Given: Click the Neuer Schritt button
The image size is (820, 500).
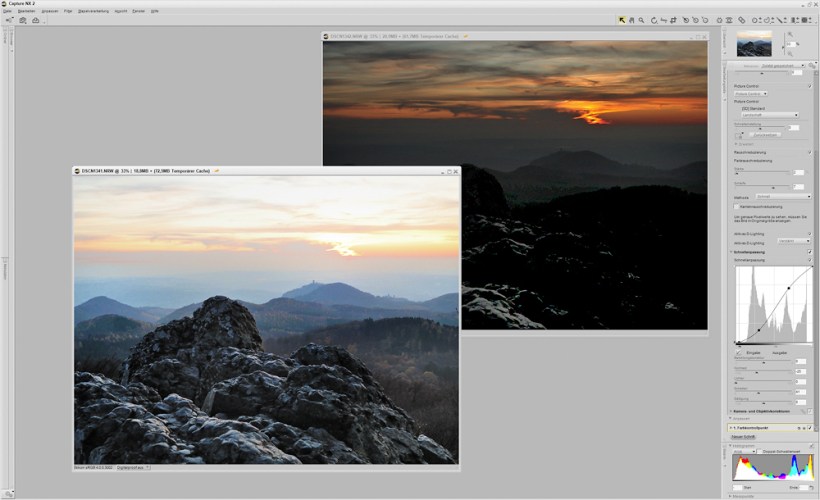Looking at the screenshot, I should point(743,438).
